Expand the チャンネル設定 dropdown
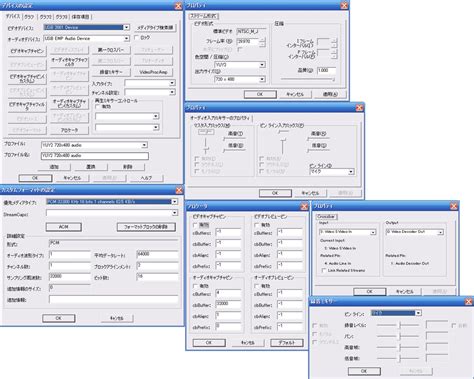The image size is (474, 379). 172,92
